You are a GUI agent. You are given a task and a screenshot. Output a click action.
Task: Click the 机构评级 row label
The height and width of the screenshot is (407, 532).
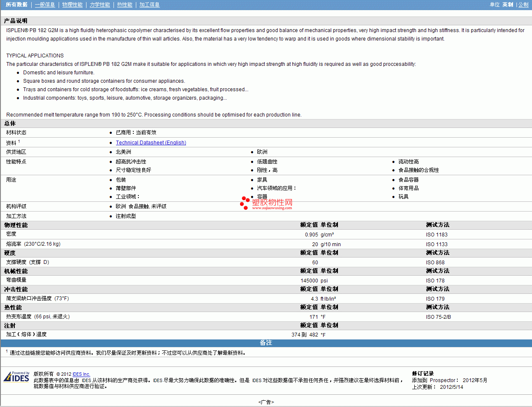coord(16,206)
